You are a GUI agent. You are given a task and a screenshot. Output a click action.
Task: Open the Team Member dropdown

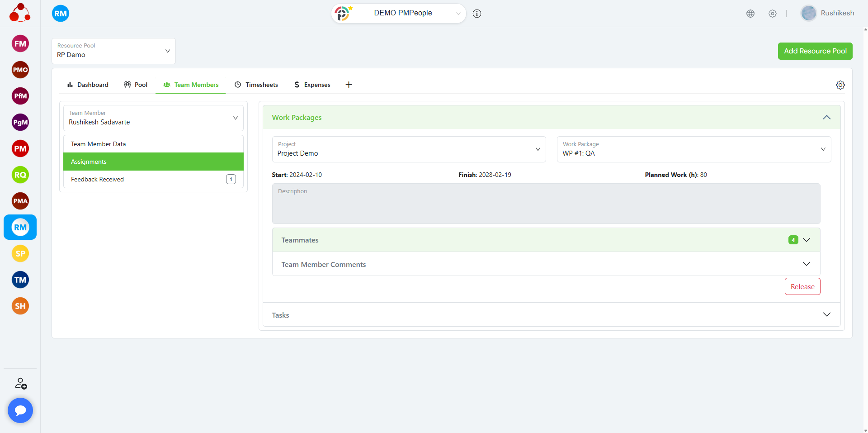pyautogui.click(x=153, y=118)
